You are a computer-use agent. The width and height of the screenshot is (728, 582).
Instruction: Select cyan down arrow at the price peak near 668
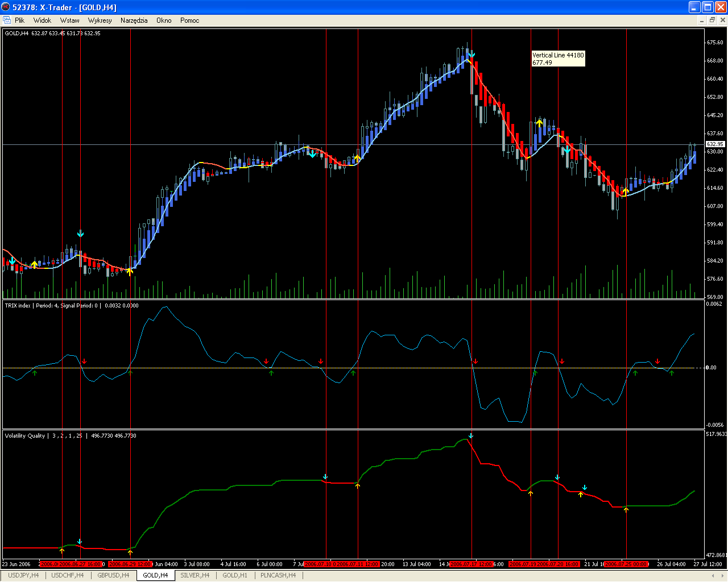471,55
